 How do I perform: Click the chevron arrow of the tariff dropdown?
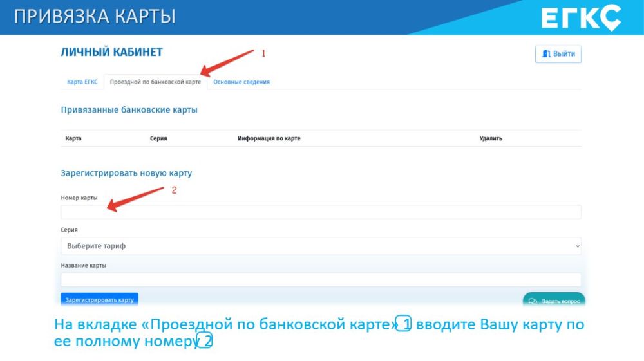[578, 246]
